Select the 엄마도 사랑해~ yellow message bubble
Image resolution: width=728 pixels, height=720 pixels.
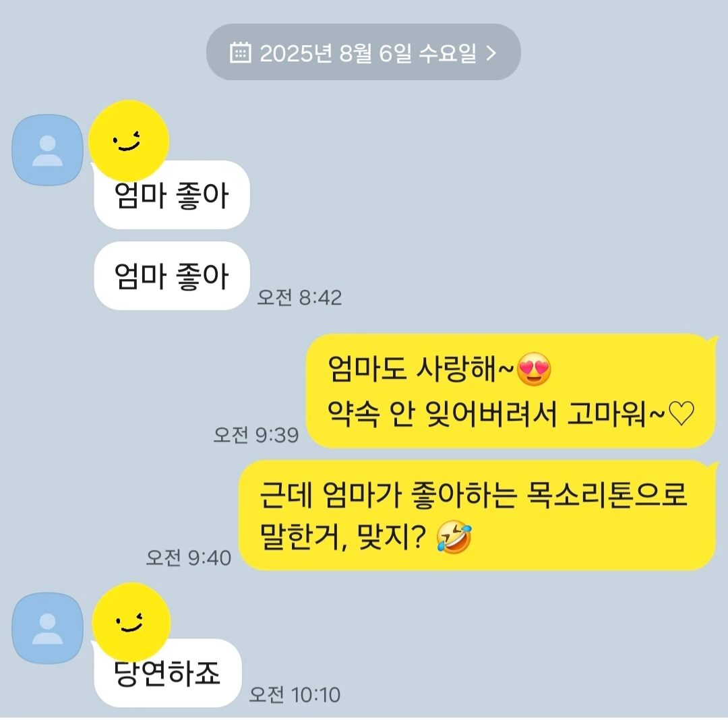pyautogui.click(x=511, y=391)
